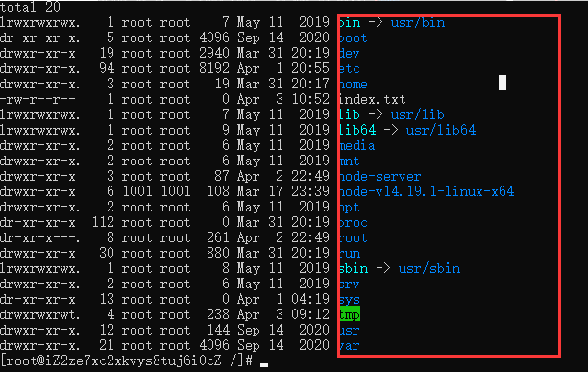Click the usr/lib symlink target
Viewport: 588px width, 372px height.
418,114
